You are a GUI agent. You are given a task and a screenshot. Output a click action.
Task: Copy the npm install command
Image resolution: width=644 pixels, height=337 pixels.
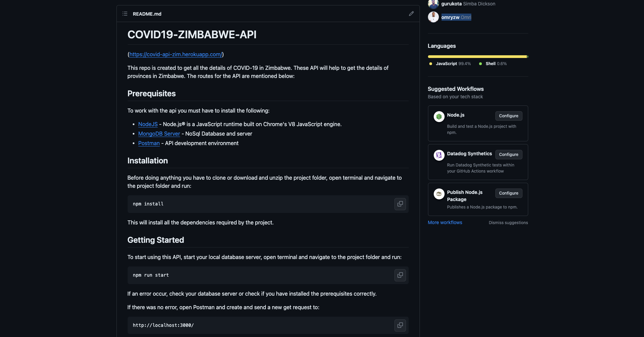point(400,204)
